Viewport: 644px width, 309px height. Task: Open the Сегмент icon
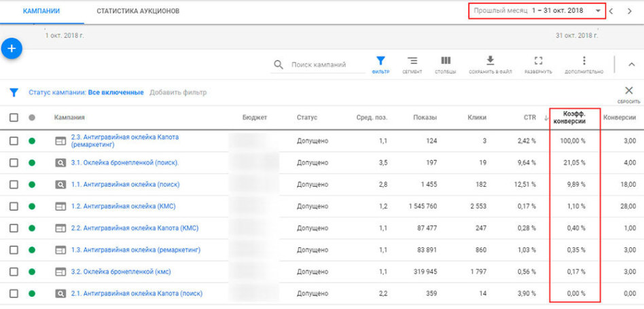coord(412,65)
